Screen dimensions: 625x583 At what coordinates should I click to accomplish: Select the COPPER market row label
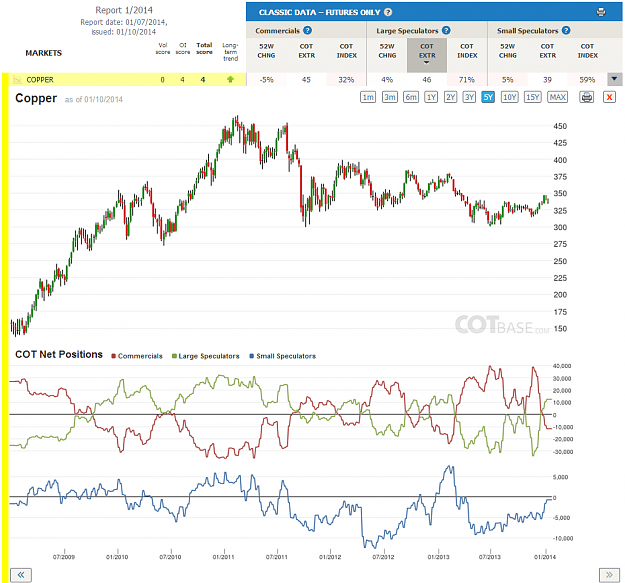coord(40,80)
